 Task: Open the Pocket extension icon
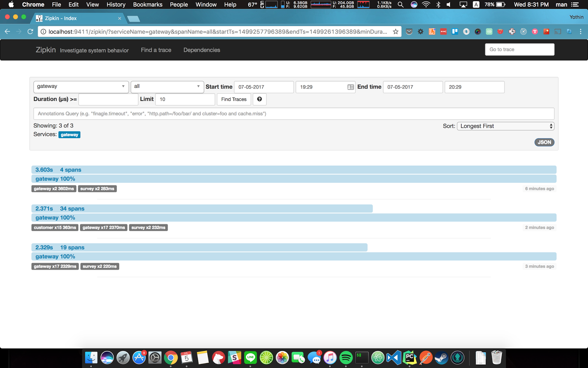(x=409, y=32)
